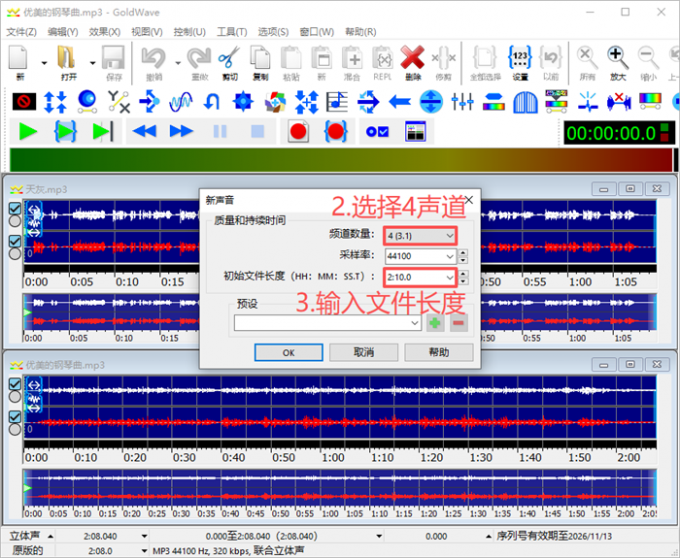
Task: Click the equalizer sliders effect icon
Action: 462,101
